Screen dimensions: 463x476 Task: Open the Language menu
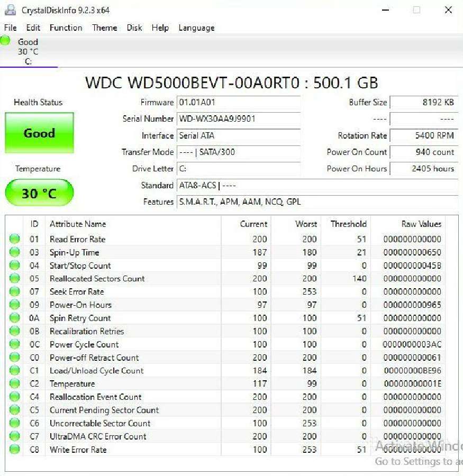(196, 28)
